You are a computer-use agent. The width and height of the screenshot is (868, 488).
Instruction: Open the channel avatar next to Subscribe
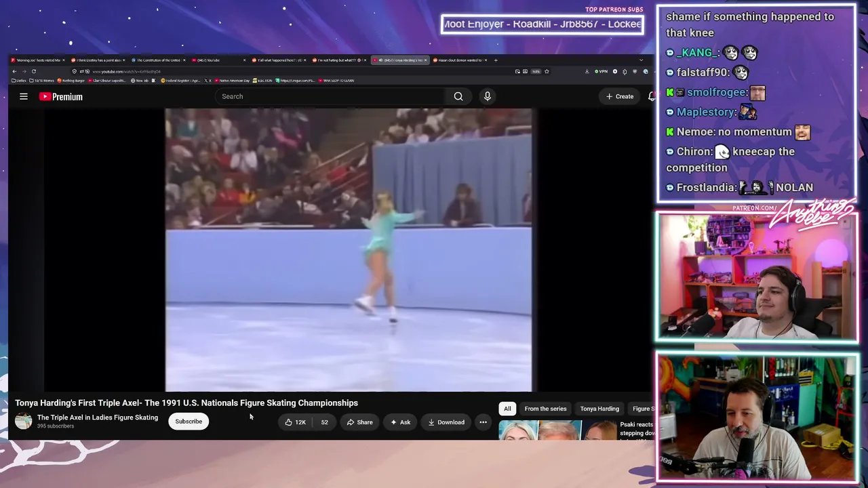tap(24, 421)
